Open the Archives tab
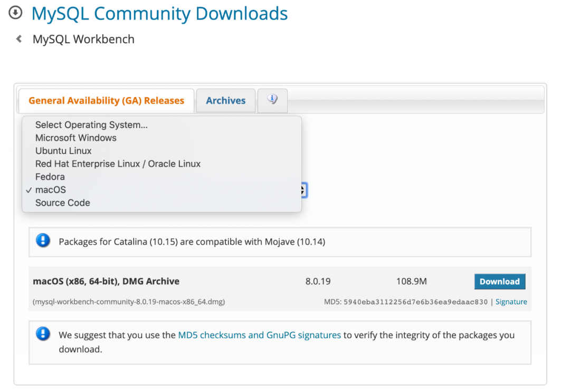The image size is (570, 392). point(225,101)
